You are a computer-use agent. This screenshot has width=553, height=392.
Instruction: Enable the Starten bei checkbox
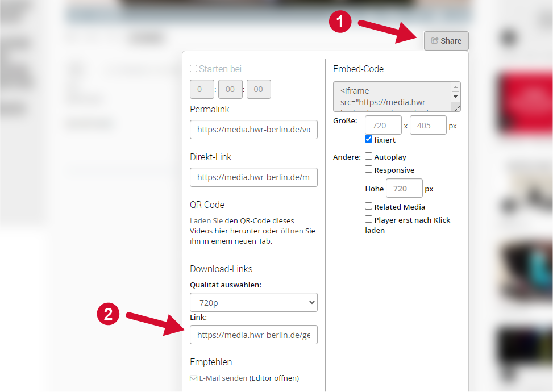194,69
